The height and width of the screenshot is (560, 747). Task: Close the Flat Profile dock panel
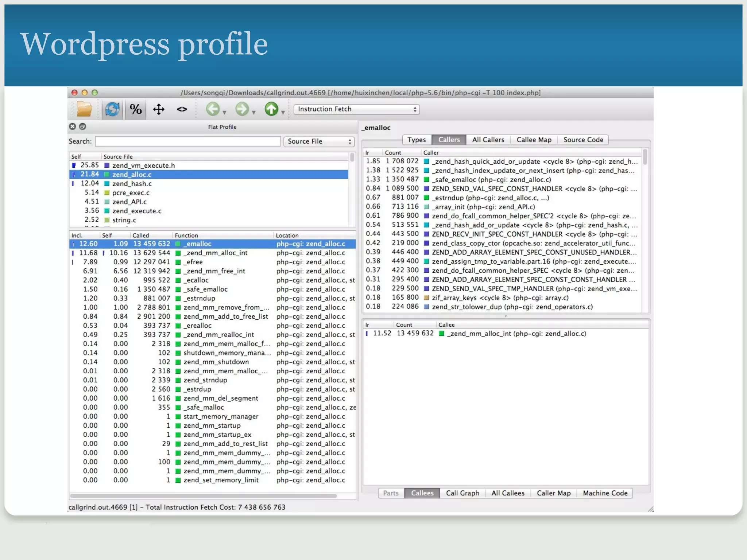(73, 127)
